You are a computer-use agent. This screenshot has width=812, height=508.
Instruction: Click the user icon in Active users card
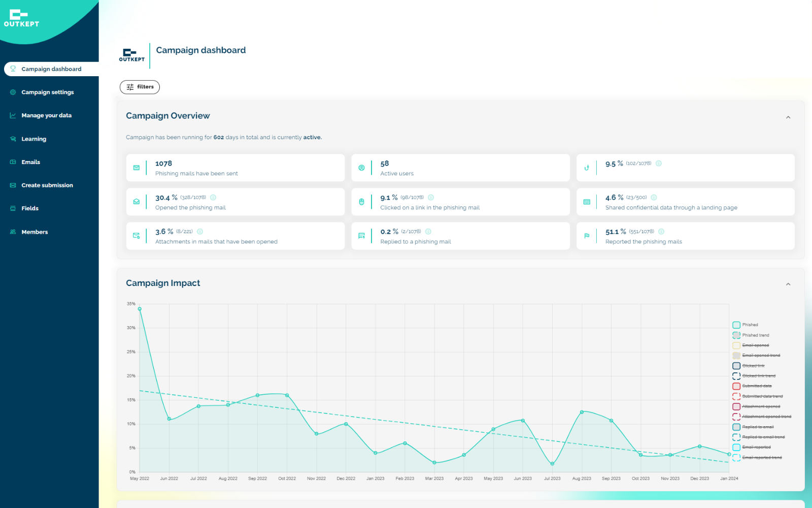(361, 168)
